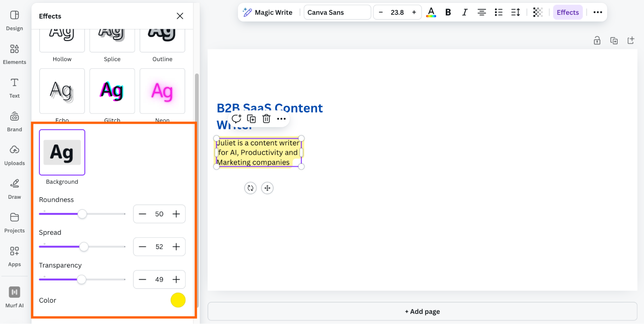Open the Design sidebar panel

(14, 21)
